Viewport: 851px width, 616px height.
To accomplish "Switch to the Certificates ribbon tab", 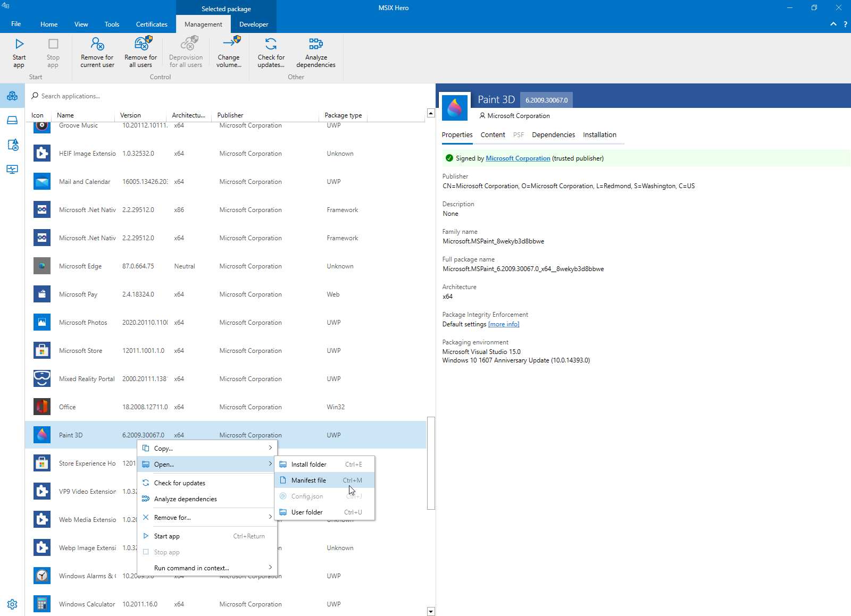I will tap(152, 24).
